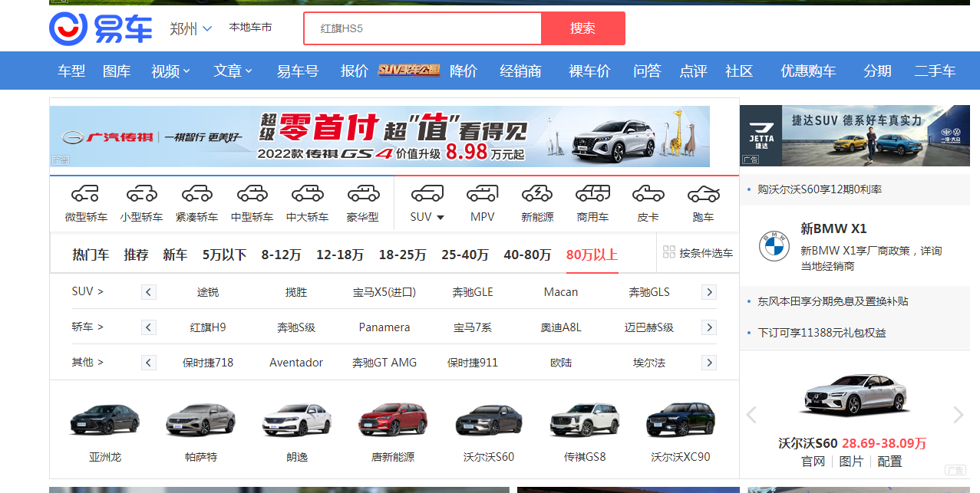Open the Aventador model link
980x493 pixels.
296,363
